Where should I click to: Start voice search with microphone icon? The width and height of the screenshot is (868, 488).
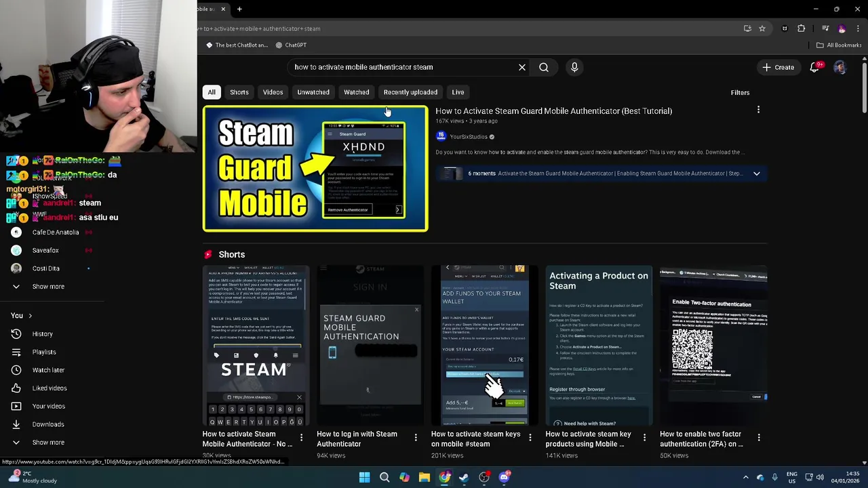574,67
